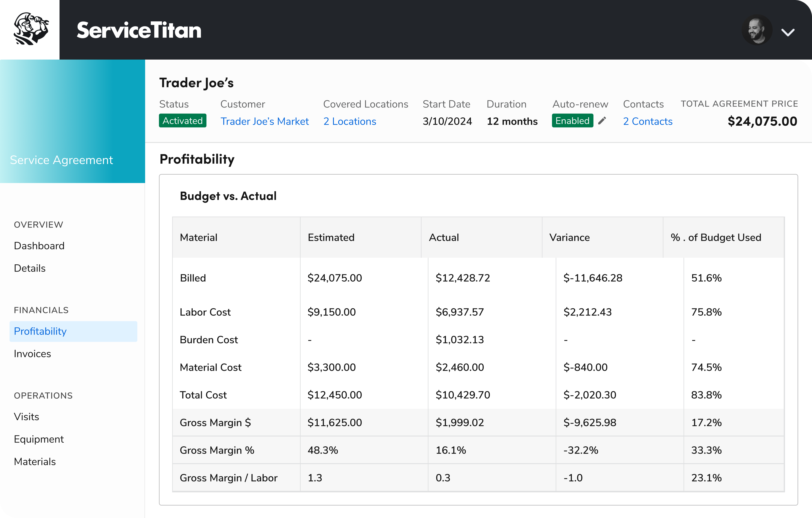Click the Enabled auto-renew badge
Image resolution: width=812 pixels, height=518 pixels.
tap(572, 121)
